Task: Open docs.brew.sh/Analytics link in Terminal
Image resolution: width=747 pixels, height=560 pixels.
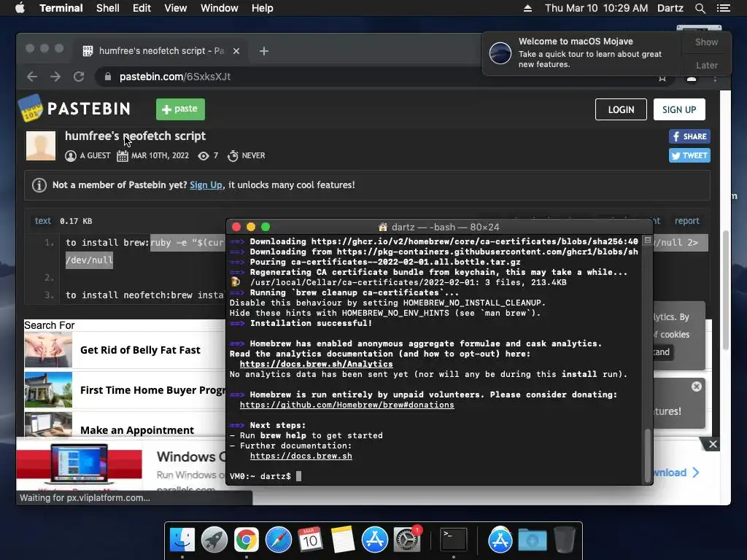Action: (x=317, y=364)
